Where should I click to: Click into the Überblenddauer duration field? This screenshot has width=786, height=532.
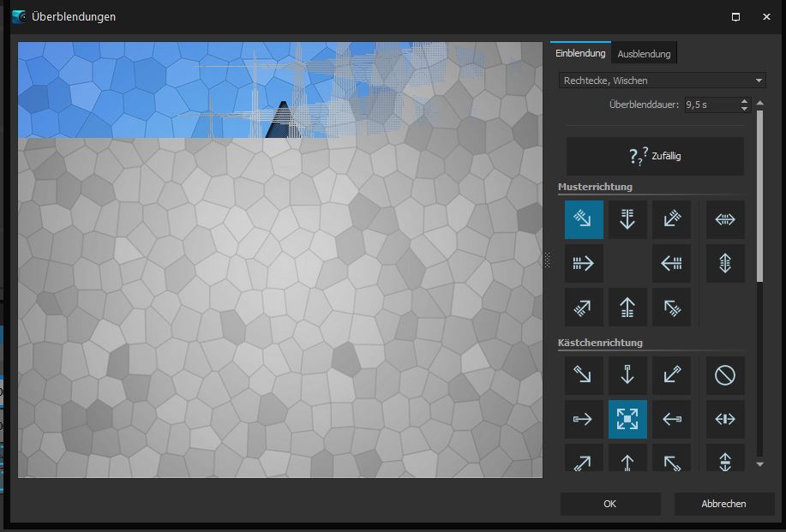point(709,105)
